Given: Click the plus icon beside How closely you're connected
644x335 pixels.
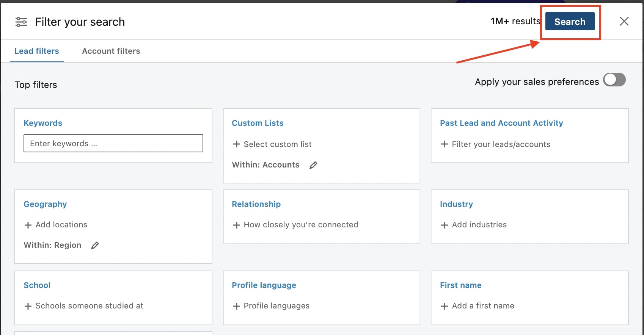Looking at the screenshot, I should (236, 225).
